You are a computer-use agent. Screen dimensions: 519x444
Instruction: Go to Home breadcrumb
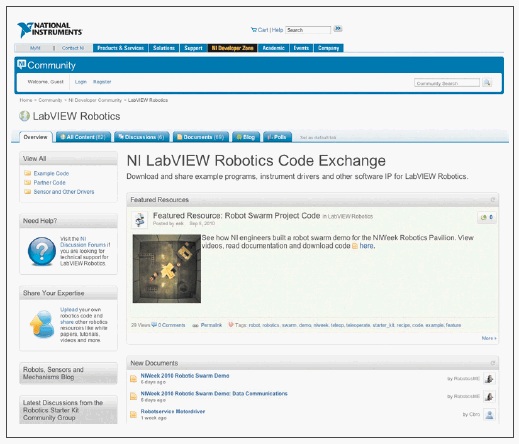tap(26, 100)
